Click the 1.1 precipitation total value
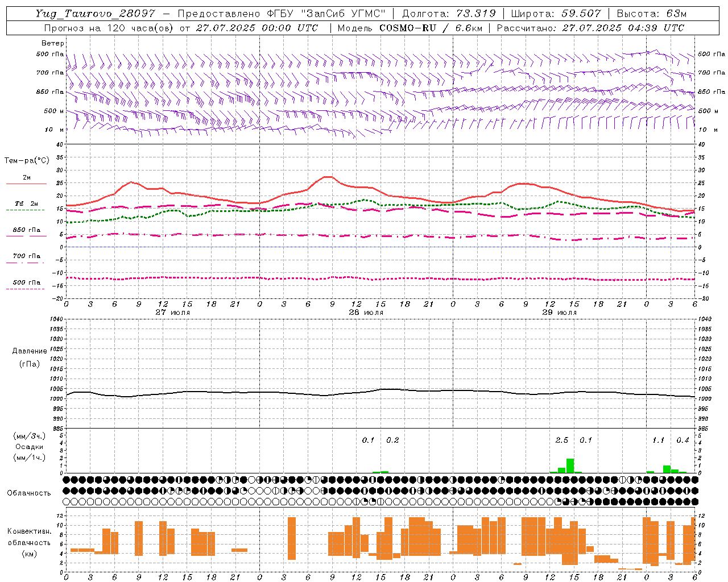This screenshot has height=582, width=728. tap(659, 440)
